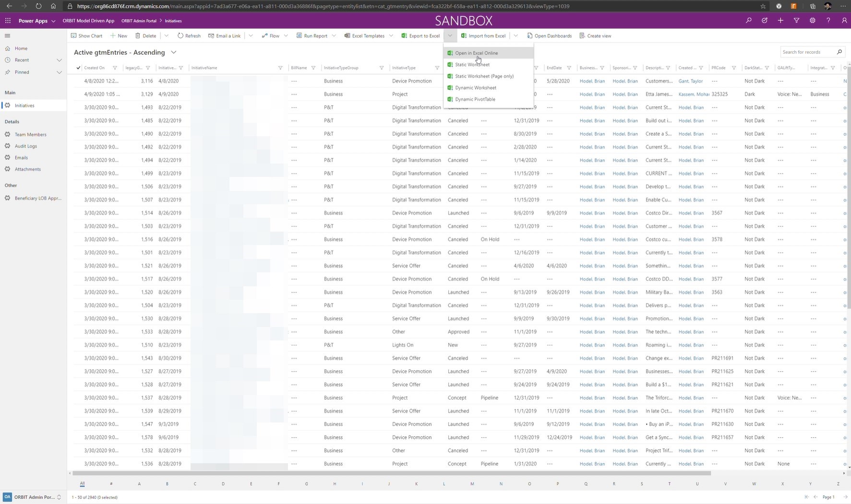Viewport: 851px width, 504px height.
Task: Open the Power Apps waffle launcher
Action: [x=8, y=21]
